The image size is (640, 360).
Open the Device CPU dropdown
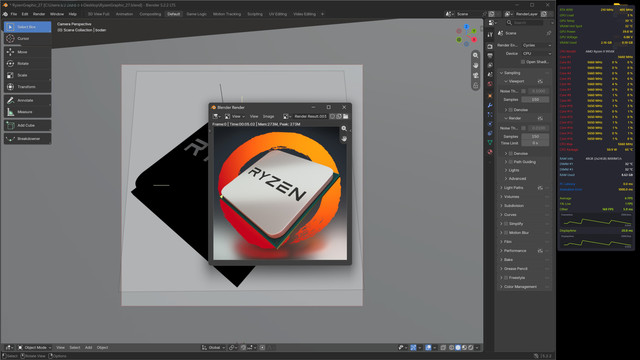click(x=537, y=53)
